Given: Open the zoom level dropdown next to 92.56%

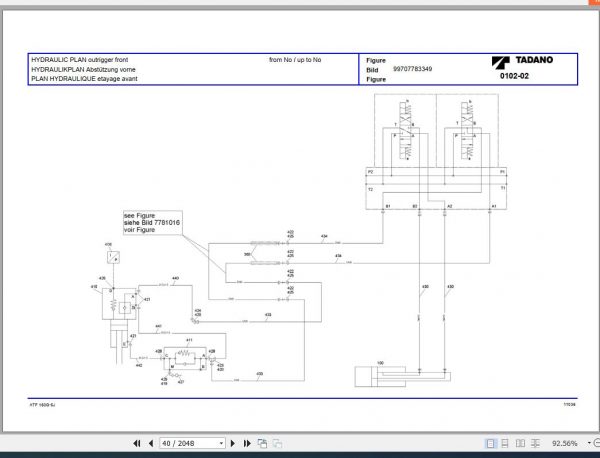Looking at the screenshot, I should [589, 443].
